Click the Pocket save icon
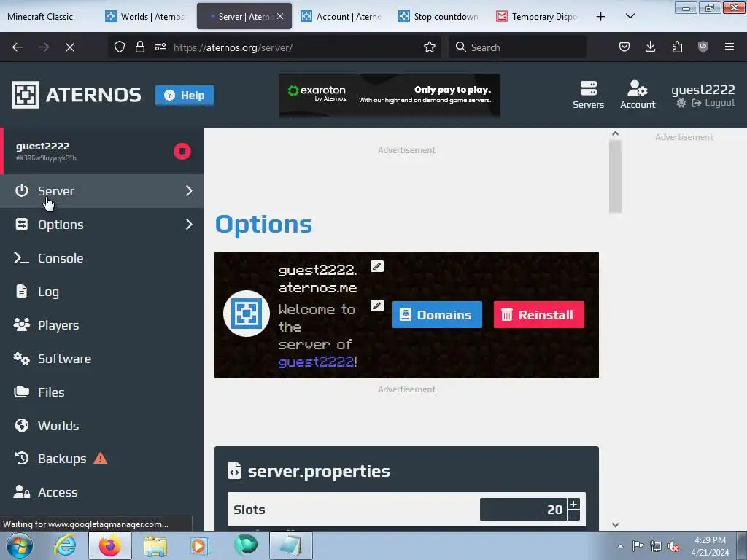The height and width of the screenshot is (560, 747). click(x=624, y=47)
